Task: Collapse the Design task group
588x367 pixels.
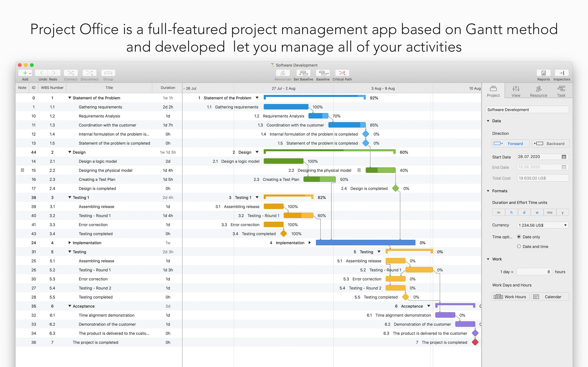Action: (70, 152)
